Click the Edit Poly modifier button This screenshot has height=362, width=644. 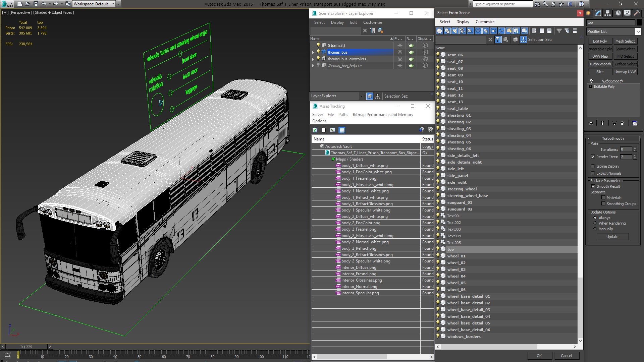click(x=600, y=41)
